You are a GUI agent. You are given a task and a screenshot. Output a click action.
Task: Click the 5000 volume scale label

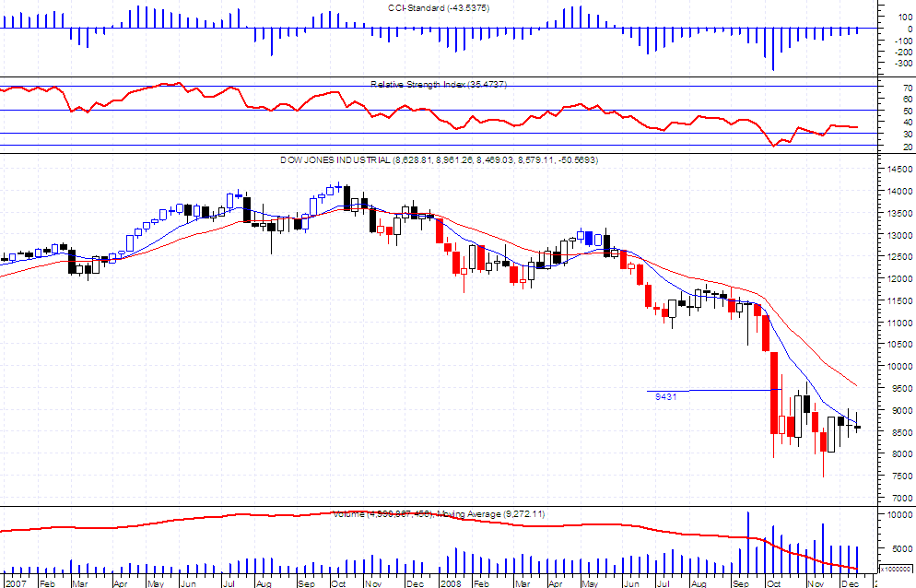pos(903,549)
